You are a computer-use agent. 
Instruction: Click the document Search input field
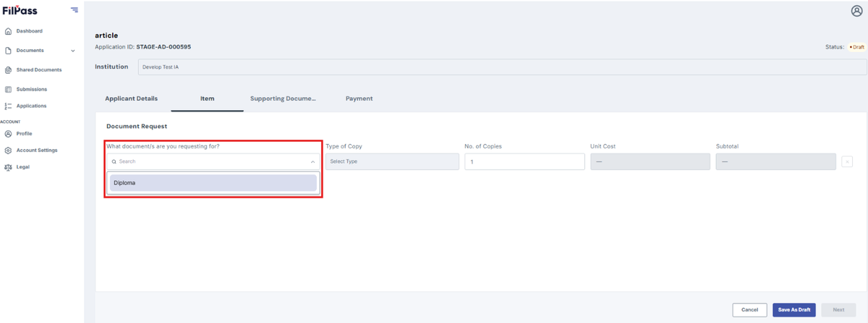point(213,161)
